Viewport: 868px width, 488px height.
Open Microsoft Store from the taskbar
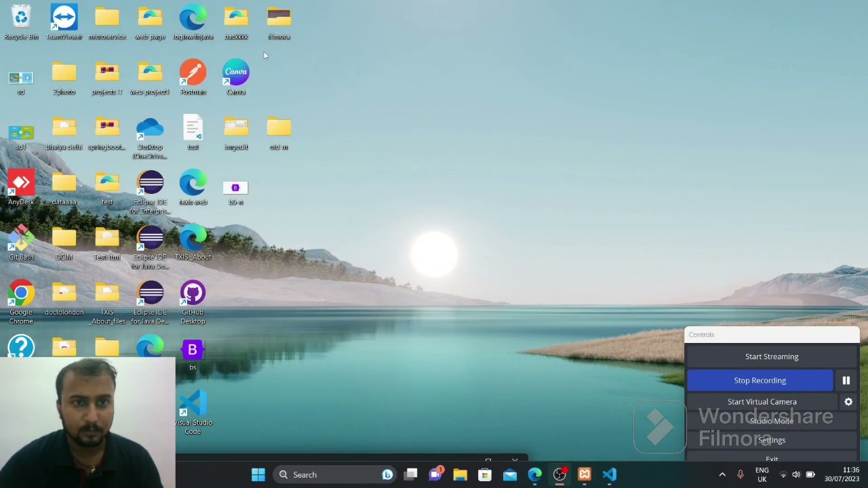(x=485, y=474)
